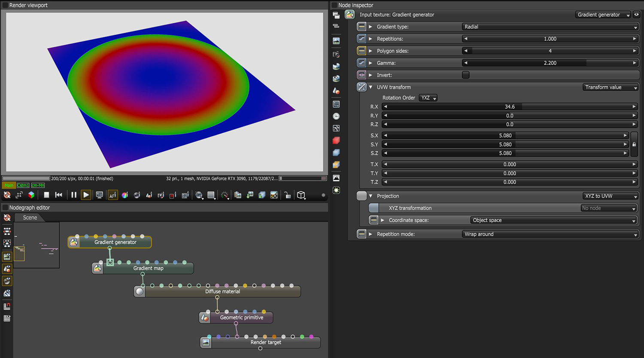Recenter the view in the render viewport toolbar

[7, 195]
